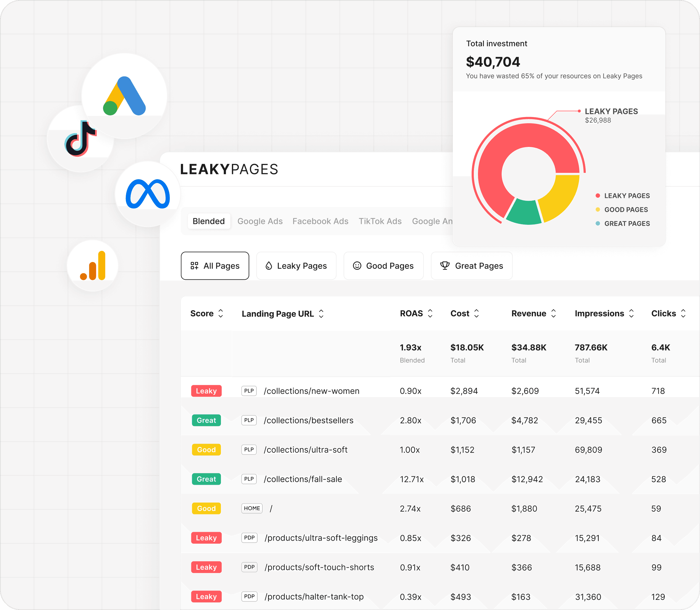Click the Meta logo circle

pyautogui.click(x=148, y=194)
